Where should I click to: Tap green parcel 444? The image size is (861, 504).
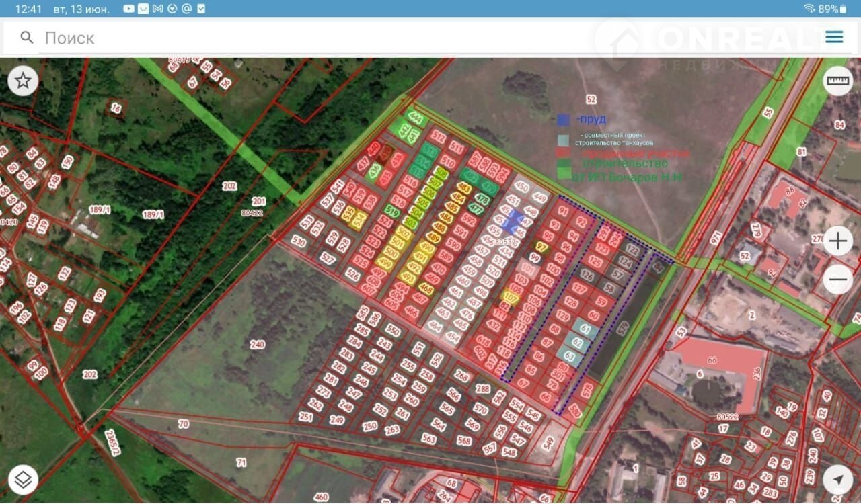[x=416, y=119]
